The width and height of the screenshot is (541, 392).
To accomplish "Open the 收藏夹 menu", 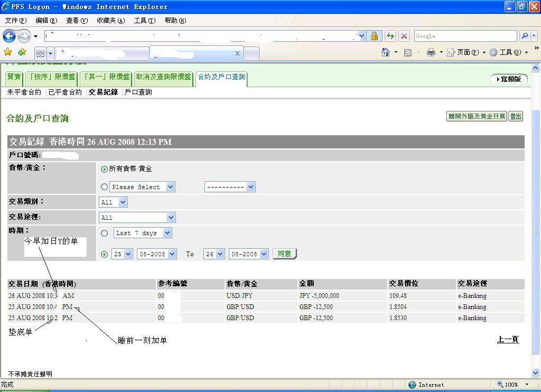I will click(111, 21).
